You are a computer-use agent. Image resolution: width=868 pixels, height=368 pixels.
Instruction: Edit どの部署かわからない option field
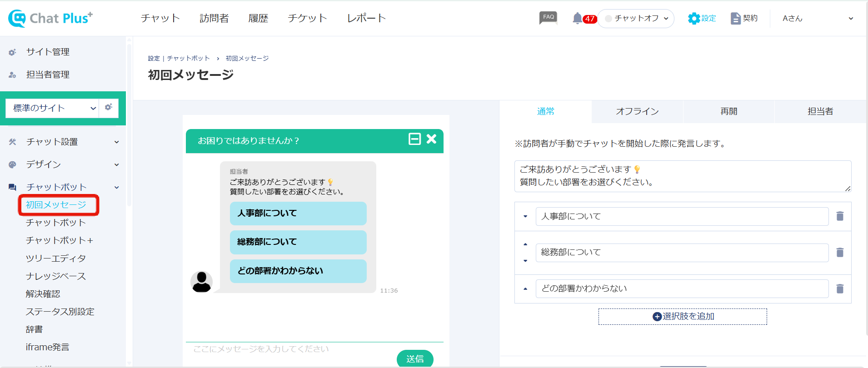(x=682, y=288)
